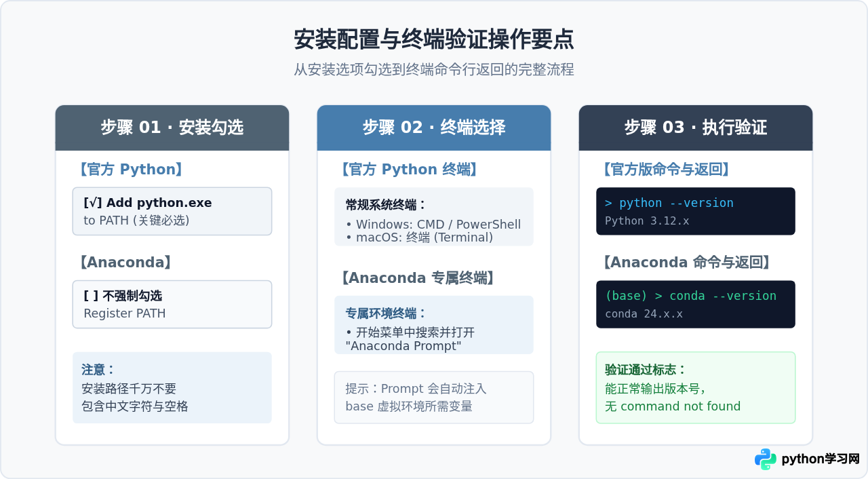Click the 提示：Prompt 会自动注入 hint box
This screenshot has width=868, height=479.
434,397
